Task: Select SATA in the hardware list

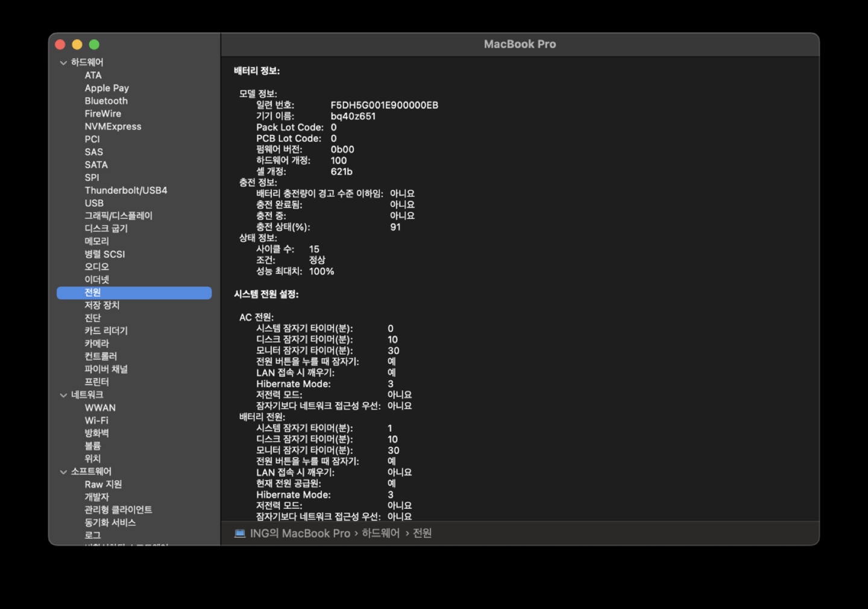Action: (x=96, y=165)
